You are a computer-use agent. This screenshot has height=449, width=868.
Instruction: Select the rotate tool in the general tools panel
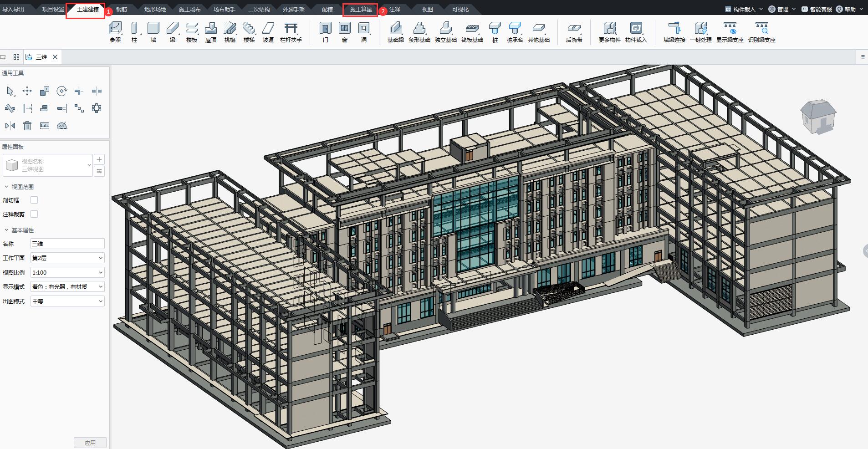(x=62, y=91)
